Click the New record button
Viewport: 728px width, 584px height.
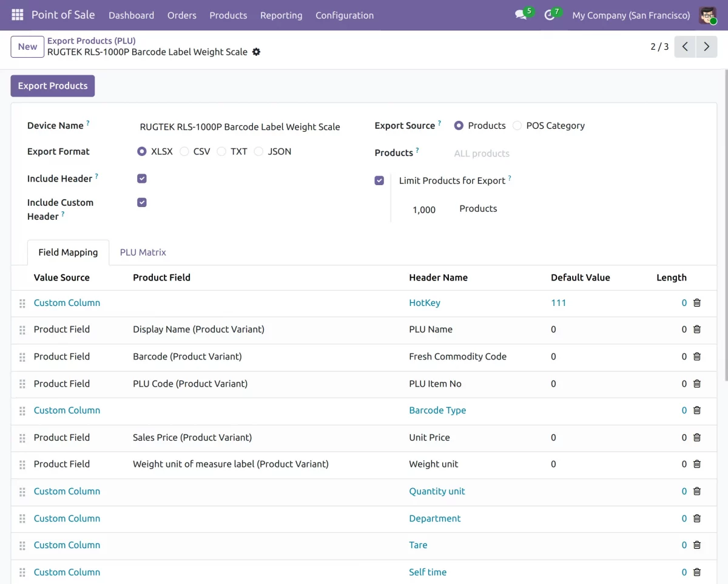(x=27, y=47)
